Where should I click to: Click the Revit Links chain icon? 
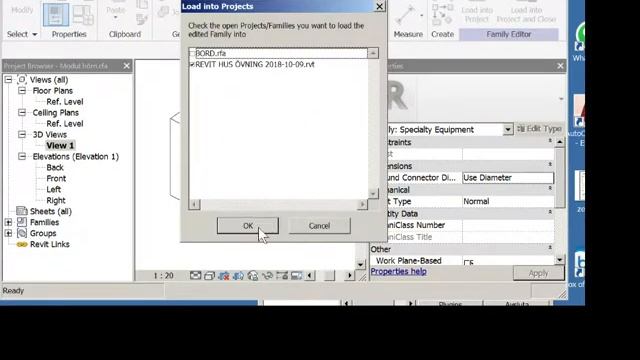pyautogui.click(x=22, y=244)
